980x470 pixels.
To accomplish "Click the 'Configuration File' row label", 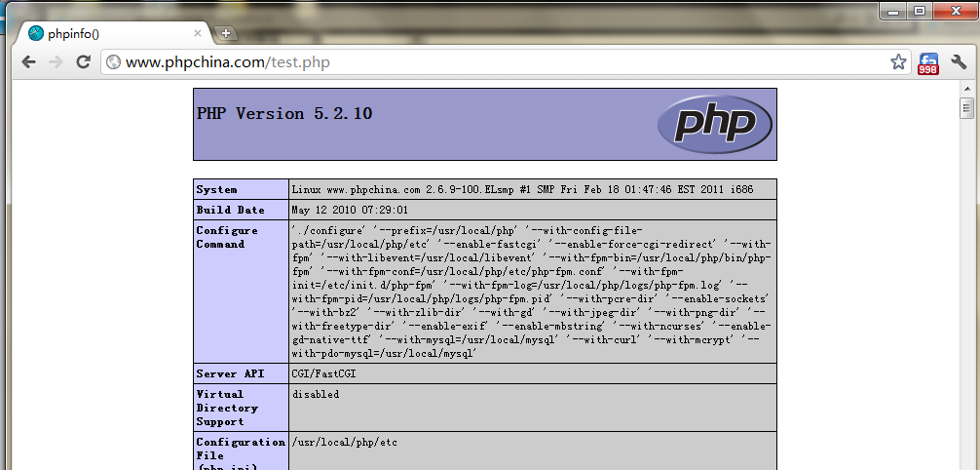I will [x=241, y=454].
